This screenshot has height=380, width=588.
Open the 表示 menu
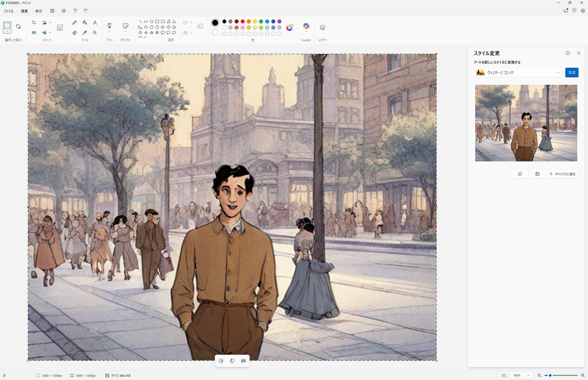(39, 11)
